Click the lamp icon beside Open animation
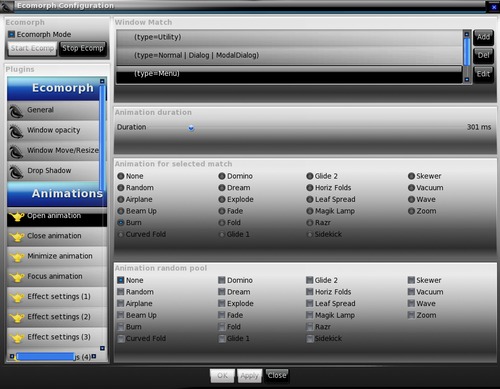 click(x=17, y=217)
